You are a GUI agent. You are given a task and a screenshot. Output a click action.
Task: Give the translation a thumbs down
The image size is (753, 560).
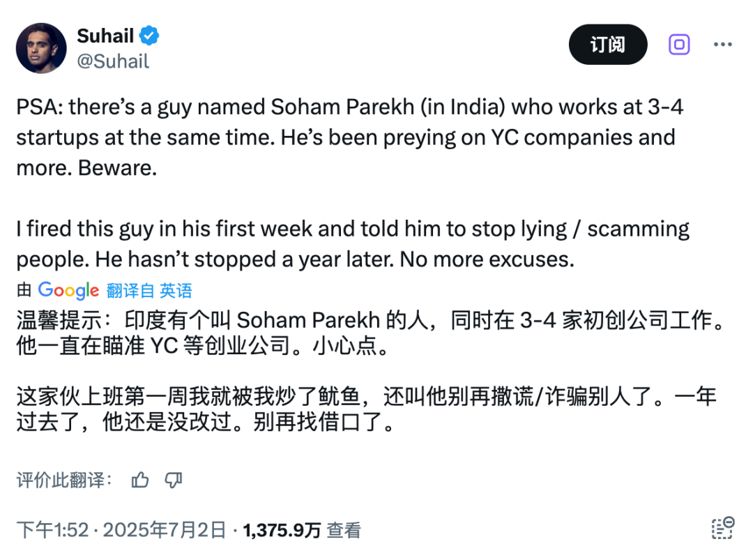click(x=174, y=480)
